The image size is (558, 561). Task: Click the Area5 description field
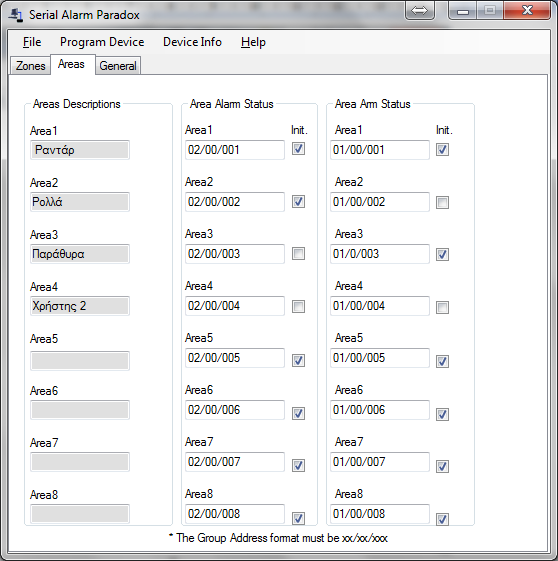click(80, 361)
